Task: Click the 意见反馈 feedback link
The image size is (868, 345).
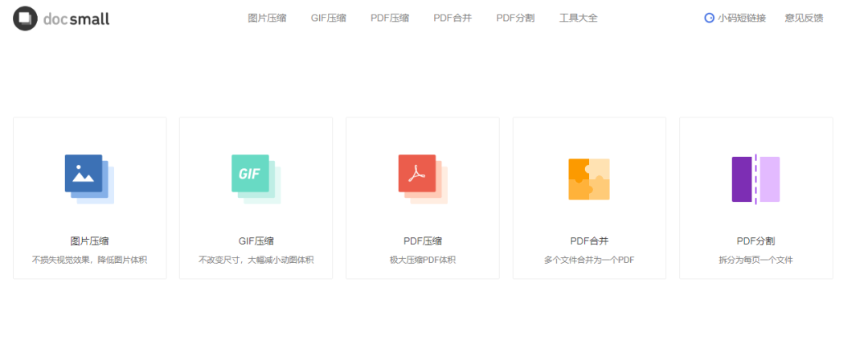Action: (804, 18)
